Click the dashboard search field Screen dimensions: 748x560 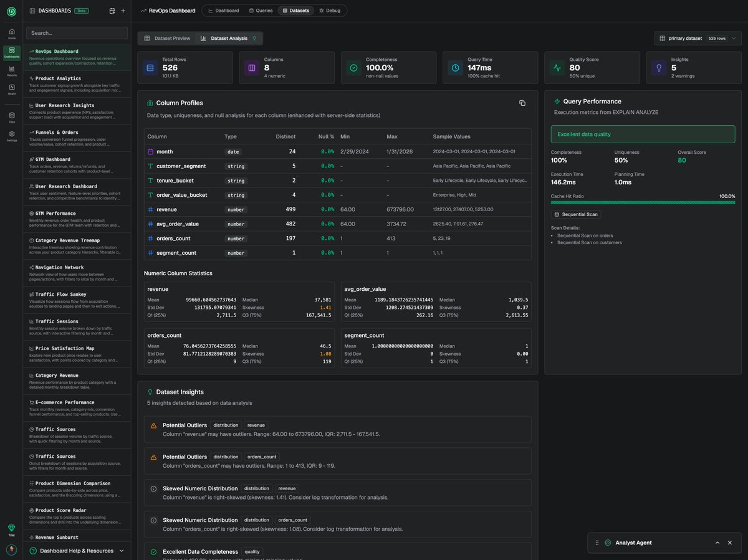tap(77, 33)
